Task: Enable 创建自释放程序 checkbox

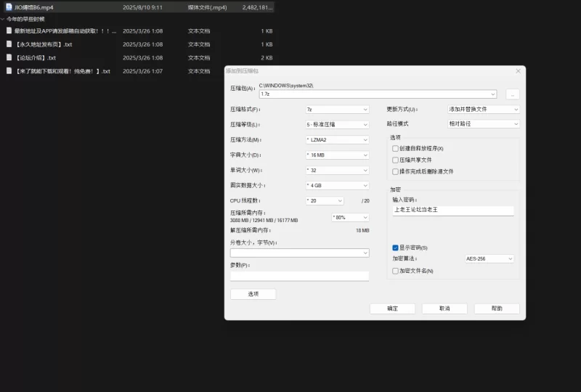Action: click(396, 149)
